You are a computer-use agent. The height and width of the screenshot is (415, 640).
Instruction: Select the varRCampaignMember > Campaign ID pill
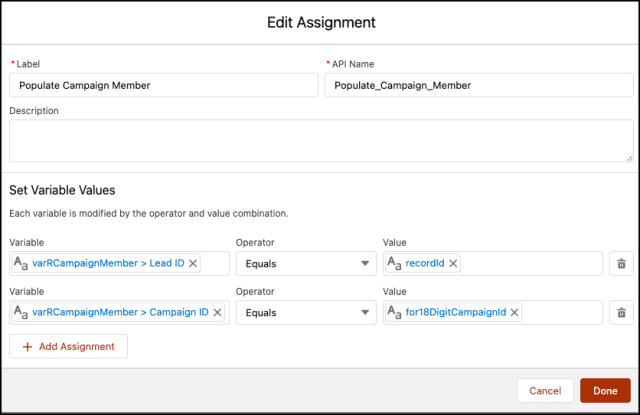118,312
